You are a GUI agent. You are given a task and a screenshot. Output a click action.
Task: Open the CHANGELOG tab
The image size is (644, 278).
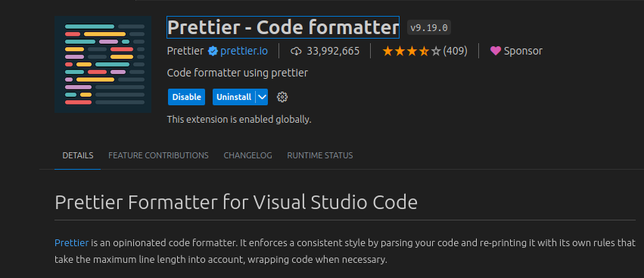point(247,155)
